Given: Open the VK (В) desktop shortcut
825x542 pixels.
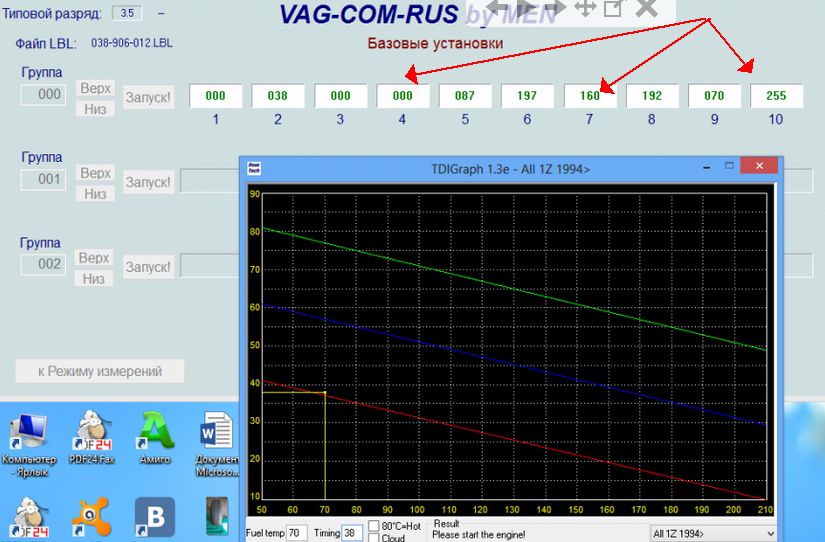Looking at the screenshot, I should tap(155, 517).
